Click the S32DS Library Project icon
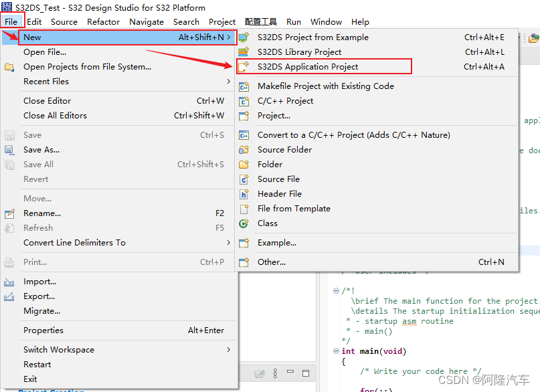The image size is (540, 392). (x=244, y=52)
